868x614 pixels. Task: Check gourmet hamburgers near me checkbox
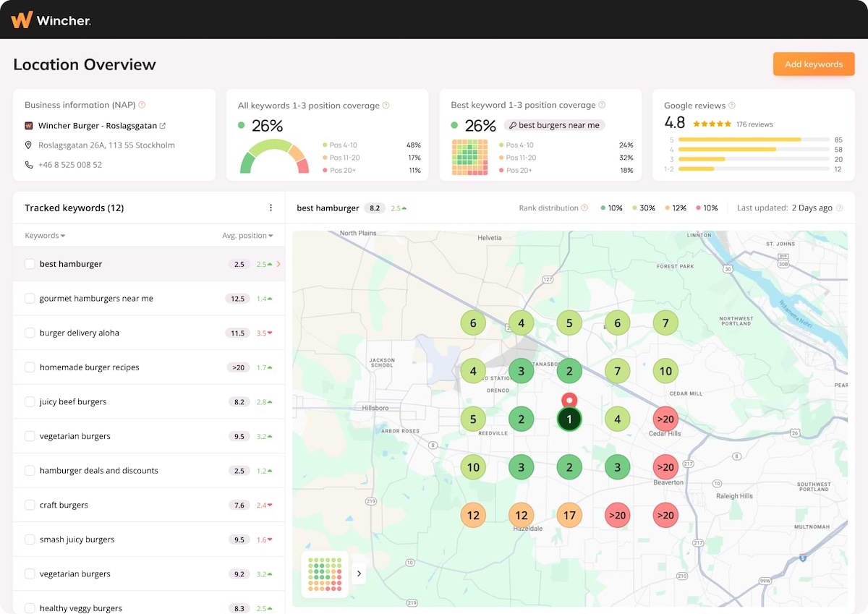(x=30, y=299)
